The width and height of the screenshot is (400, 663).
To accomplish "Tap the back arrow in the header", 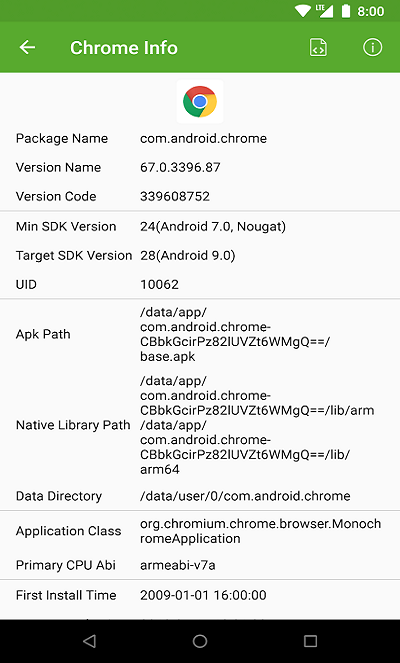I will [27, 47].
